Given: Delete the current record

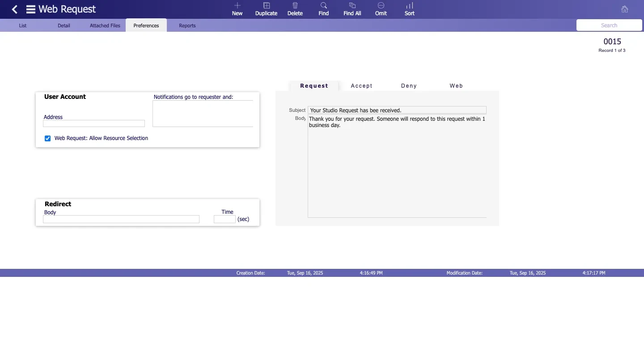Looking at the screenshot, I should point(295,9).
